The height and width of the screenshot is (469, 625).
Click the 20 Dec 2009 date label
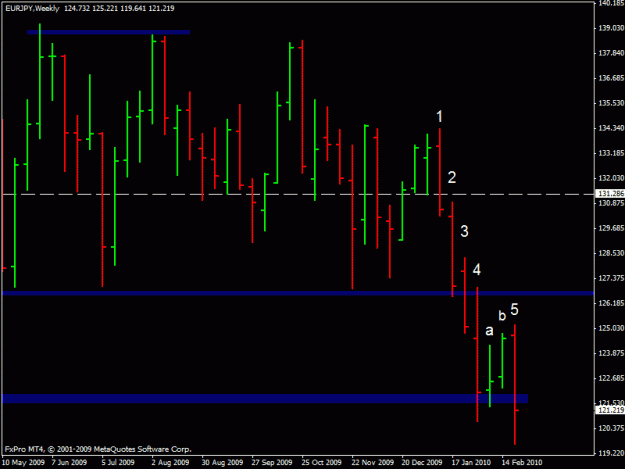tap(422, 463)
